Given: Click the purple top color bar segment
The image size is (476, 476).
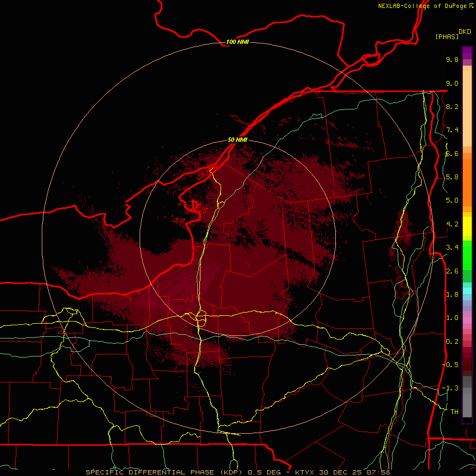Looking at the screenshot, I should [467, 53].
